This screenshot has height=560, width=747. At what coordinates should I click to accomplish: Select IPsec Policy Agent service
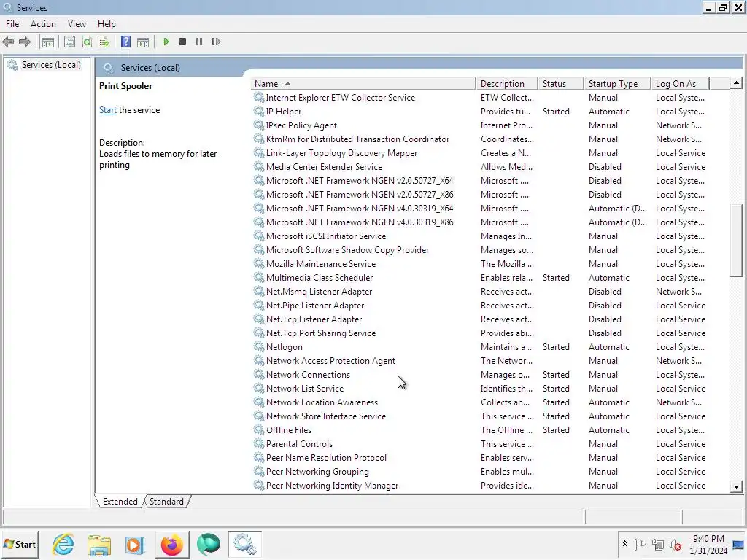(x=301, y=125)
